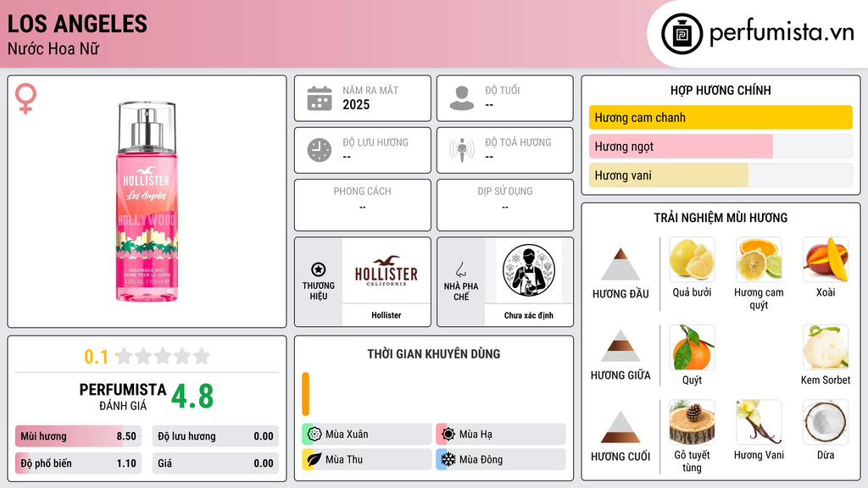Image resolution: width=868 pixels, height=488 pixels.
Task: Select the Quả bưởi note image
Action: (x=692, y=259)
